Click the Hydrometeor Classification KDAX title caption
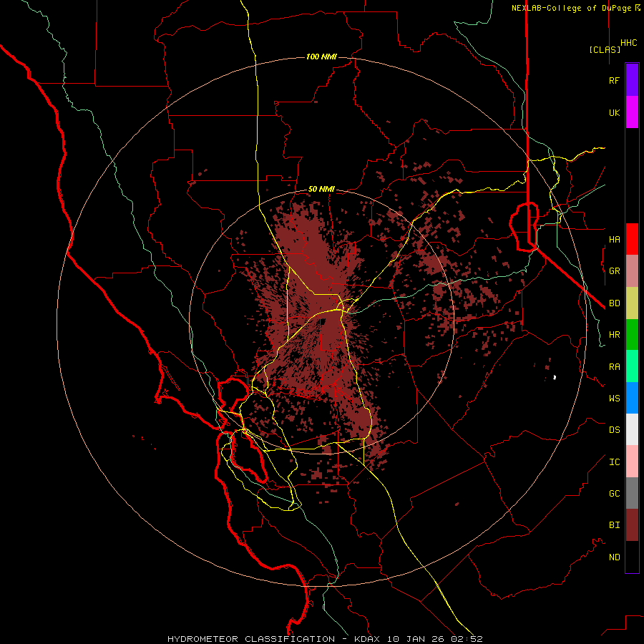Image resolution: width=644 pixels, height=644 pixels. pyautogui.click(x=324, y=639)
